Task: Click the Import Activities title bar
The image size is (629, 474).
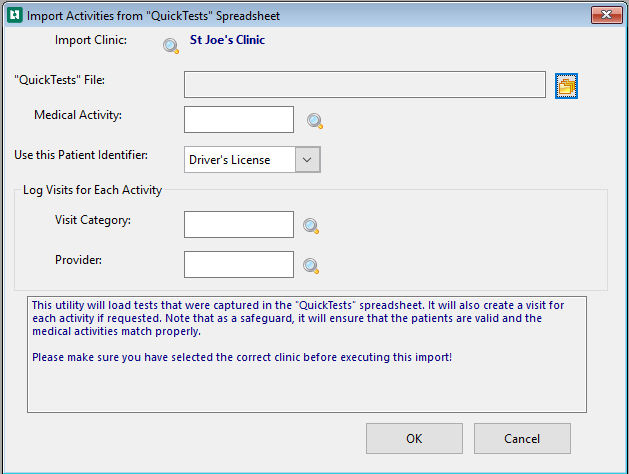Action: 305,16
